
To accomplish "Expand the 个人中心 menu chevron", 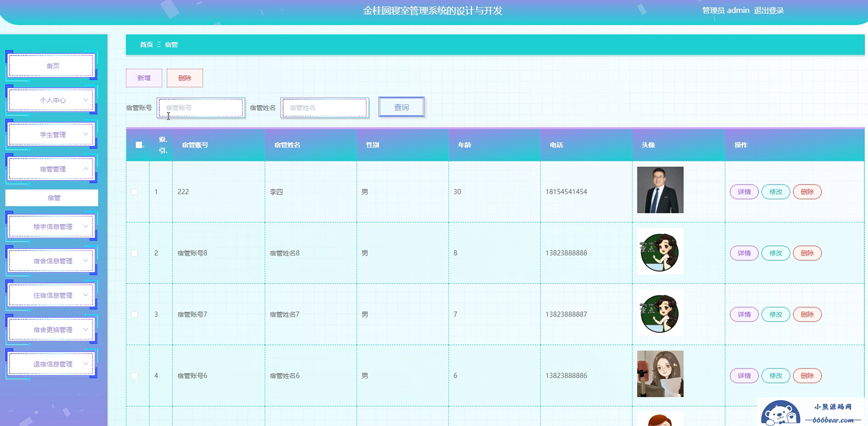I will point(86,100).
